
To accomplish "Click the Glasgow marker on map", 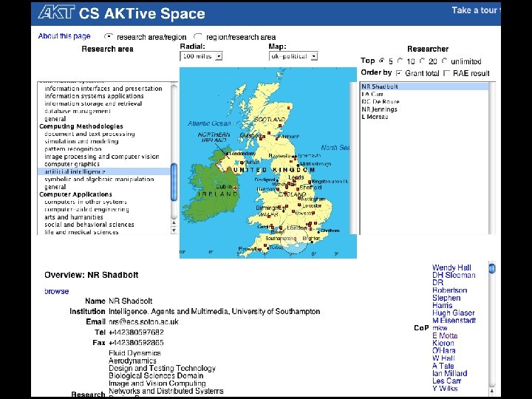I will 262,136.
